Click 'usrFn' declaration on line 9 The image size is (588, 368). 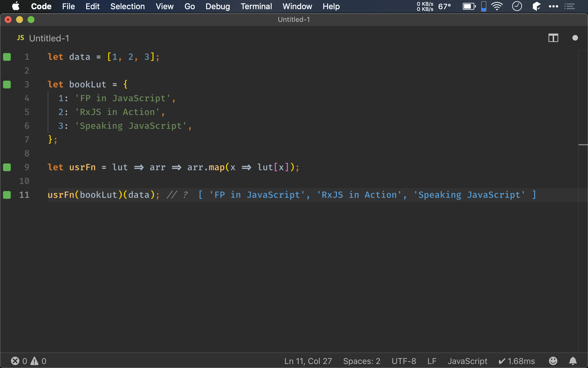(x=82, y=167)
